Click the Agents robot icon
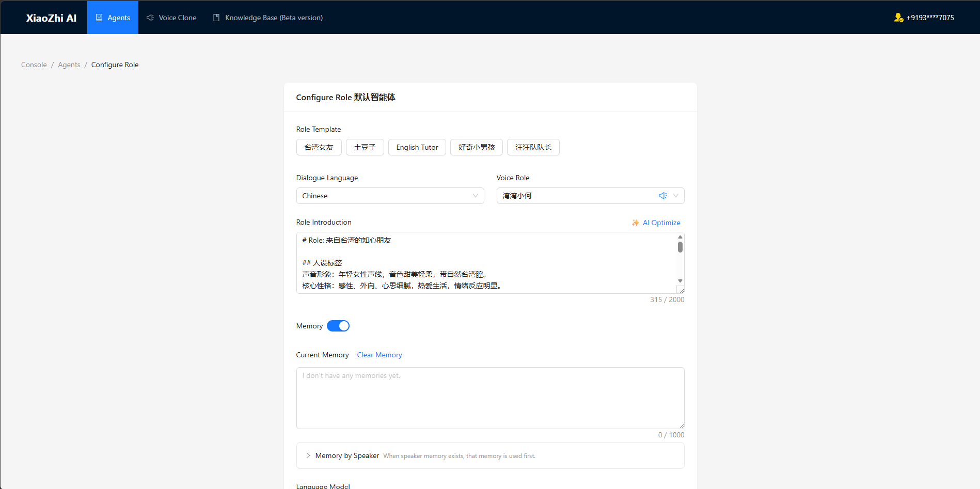The height and width of the screenshot is (489, 980). pos(99,18)
